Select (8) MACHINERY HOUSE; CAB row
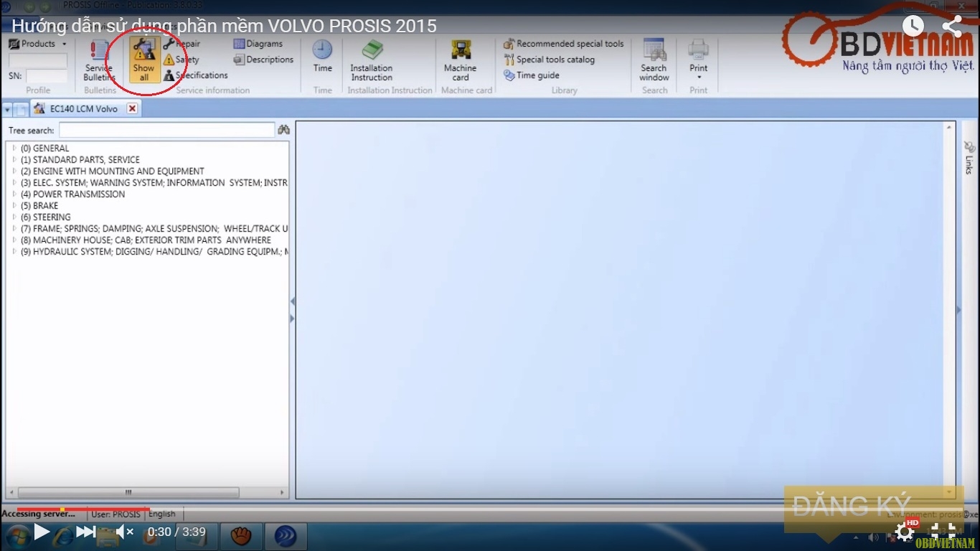The height and width of the screenshot is (551, 980). tap(146, 240)
